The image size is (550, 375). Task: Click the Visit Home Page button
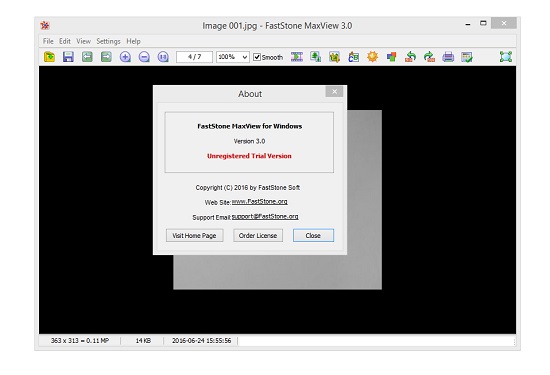(194, 235)
